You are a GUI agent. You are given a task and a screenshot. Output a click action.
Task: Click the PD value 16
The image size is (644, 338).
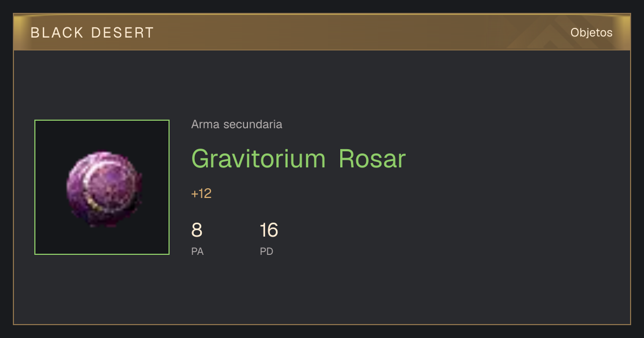point(269,230)
